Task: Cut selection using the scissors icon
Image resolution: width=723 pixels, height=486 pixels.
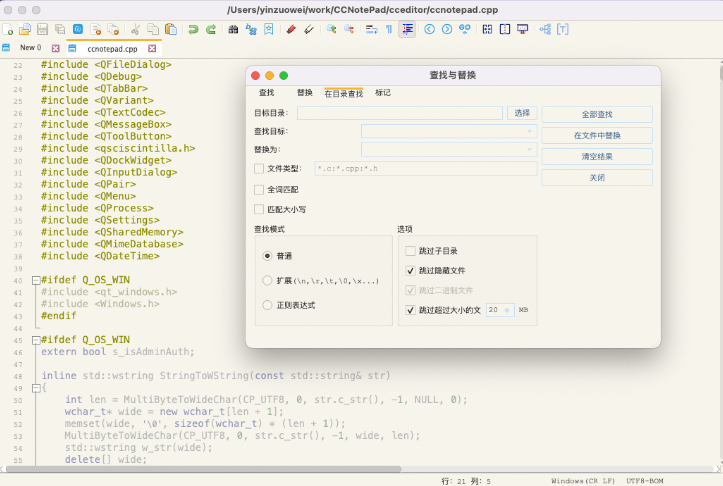Action: click(135, 30)
